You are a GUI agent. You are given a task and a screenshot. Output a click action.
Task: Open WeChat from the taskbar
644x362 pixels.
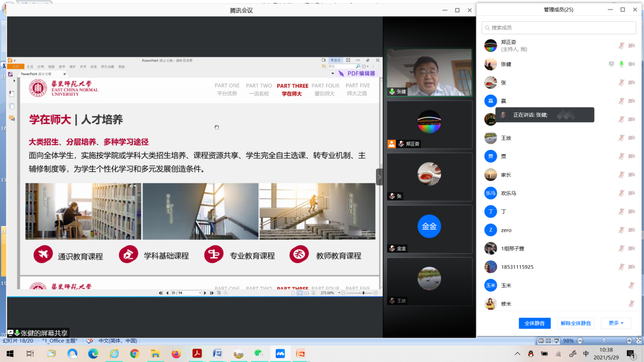click(x=259, y=353)
